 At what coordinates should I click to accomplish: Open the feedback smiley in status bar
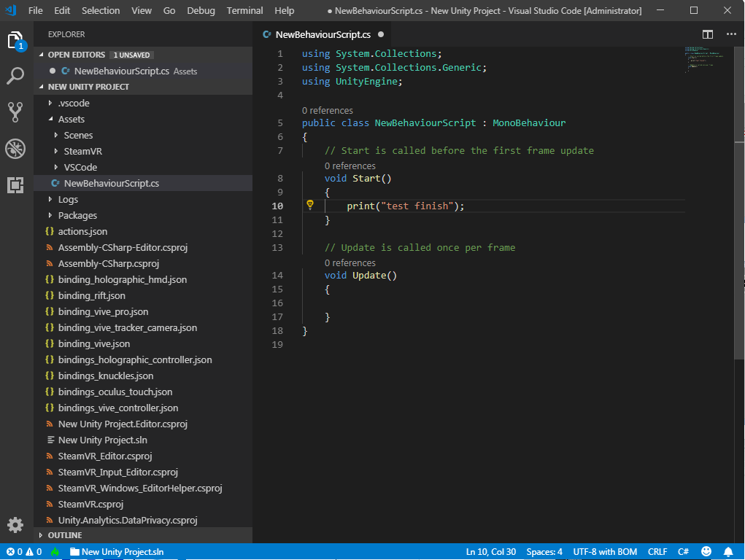coord(705,552)
